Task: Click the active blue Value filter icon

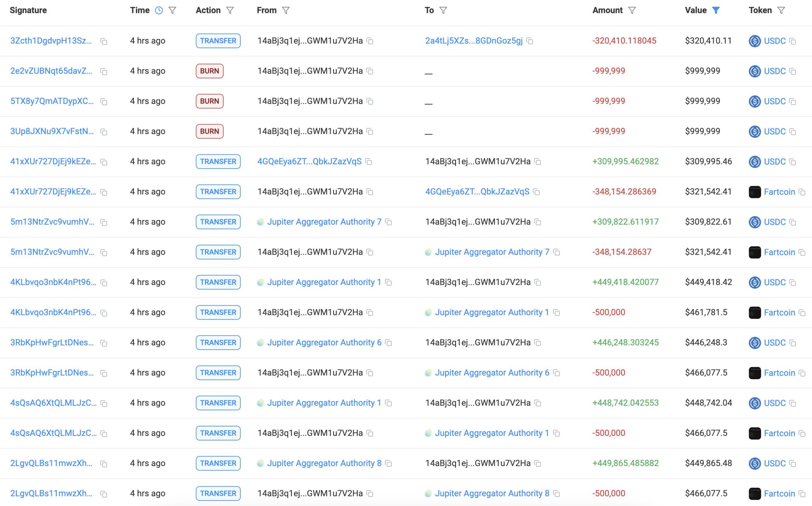Action: point(716,10)
